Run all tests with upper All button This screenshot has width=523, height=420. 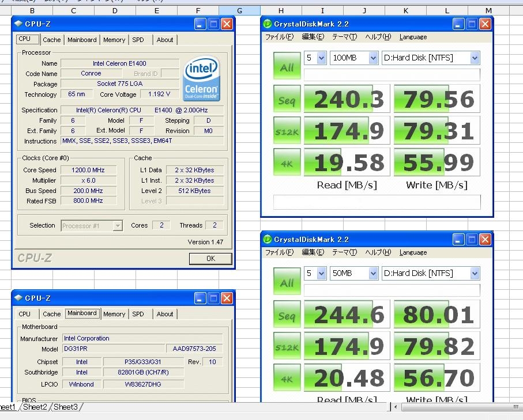(x=287, y=67)
